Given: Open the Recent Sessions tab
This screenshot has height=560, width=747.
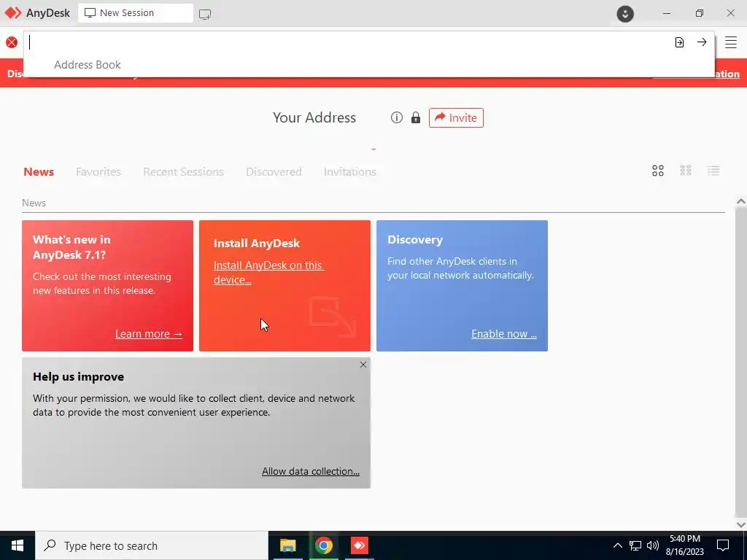Looking at the screenshot, I should click(183, 172).
